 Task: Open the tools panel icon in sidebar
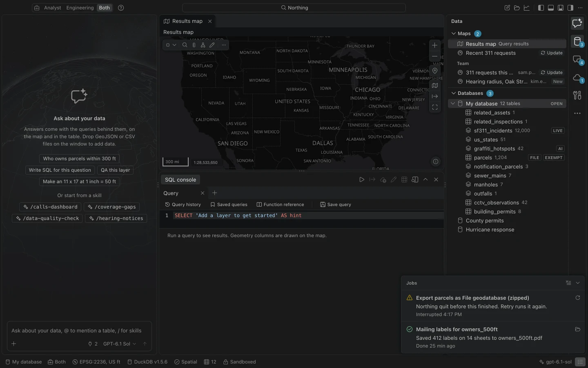(577, 95)
